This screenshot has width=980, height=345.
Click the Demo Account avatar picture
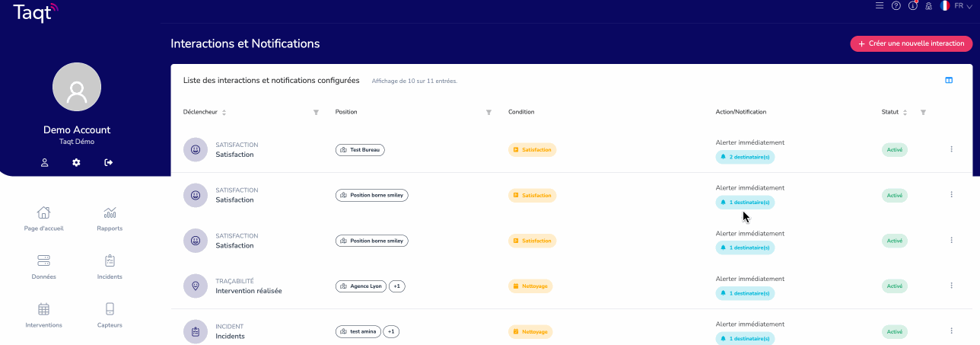click(76, 87)
